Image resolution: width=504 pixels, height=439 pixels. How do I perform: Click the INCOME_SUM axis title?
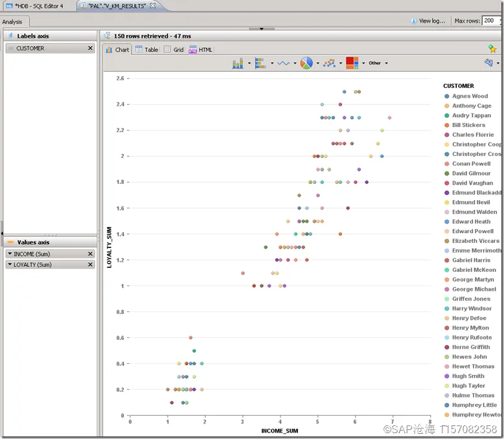[280, 431]
